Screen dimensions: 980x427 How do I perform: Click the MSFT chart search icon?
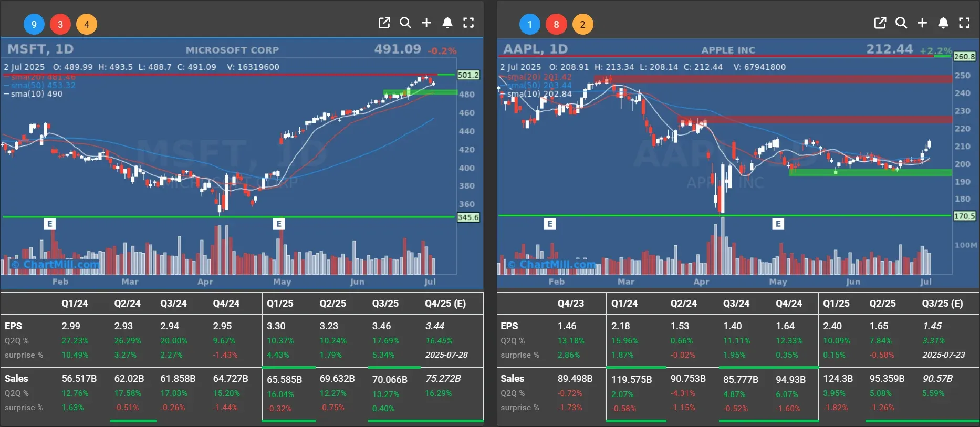405,23
